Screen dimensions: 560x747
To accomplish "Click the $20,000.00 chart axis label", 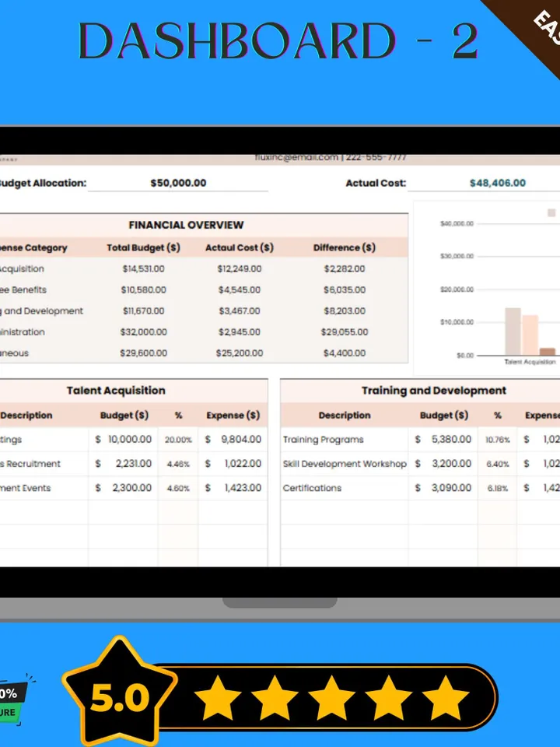I will tap(457, 289).
